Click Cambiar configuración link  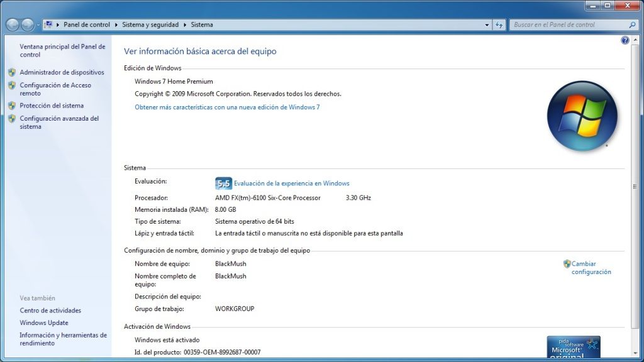[591, 268]
